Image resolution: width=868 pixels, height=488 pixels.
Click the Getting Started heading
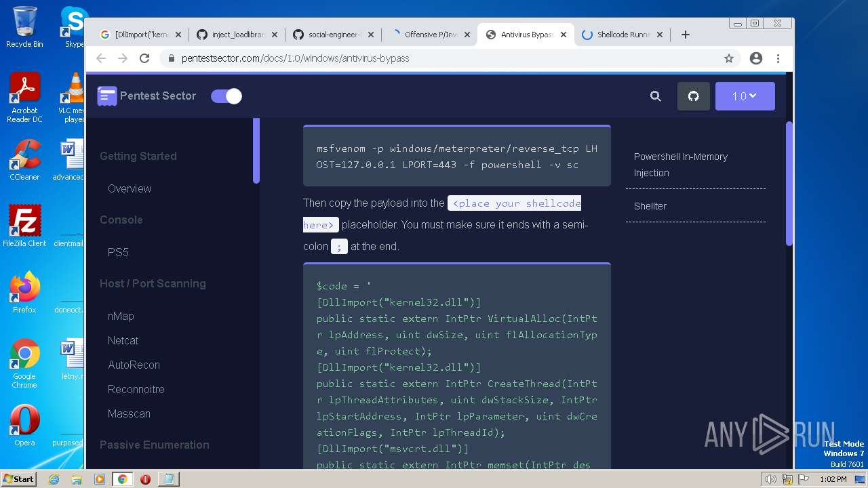click(138, 156)
